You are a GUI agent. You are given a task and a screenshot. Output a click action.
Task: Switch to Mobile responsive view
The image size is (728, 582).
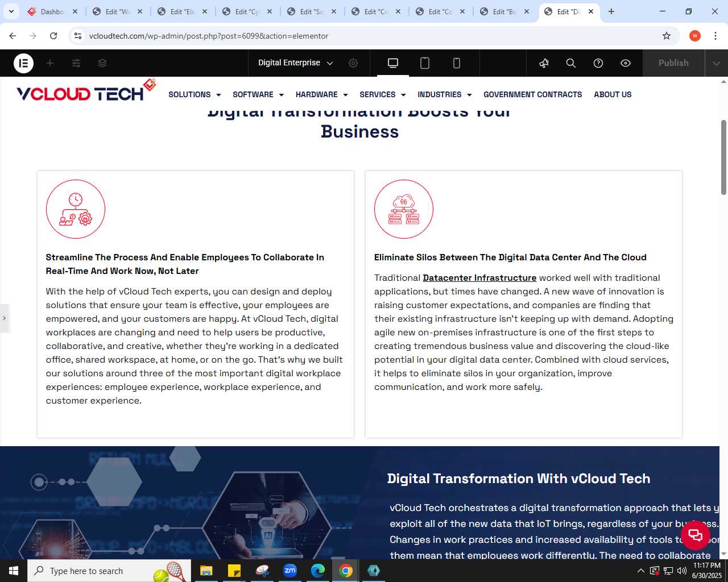click(x=457, y=63)
